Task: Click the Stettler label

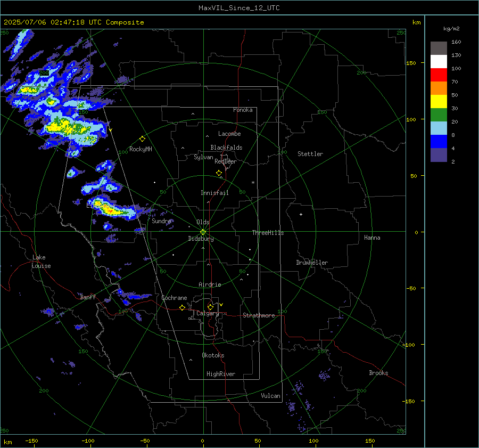Action: pos(310,154)
